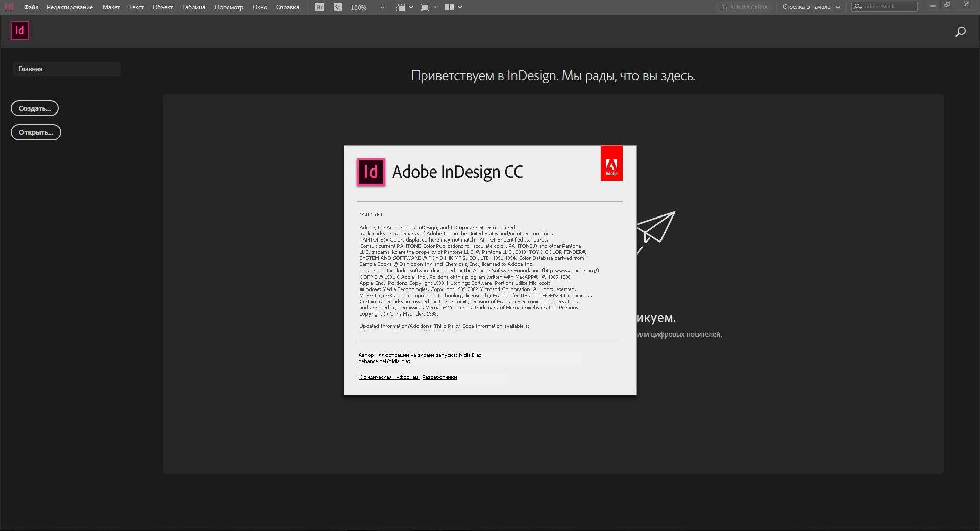Image resolution: width=980 pixels, height=531 pixels.
Task: Minimize the InDesign window
Action: click(x=933, y=5)
